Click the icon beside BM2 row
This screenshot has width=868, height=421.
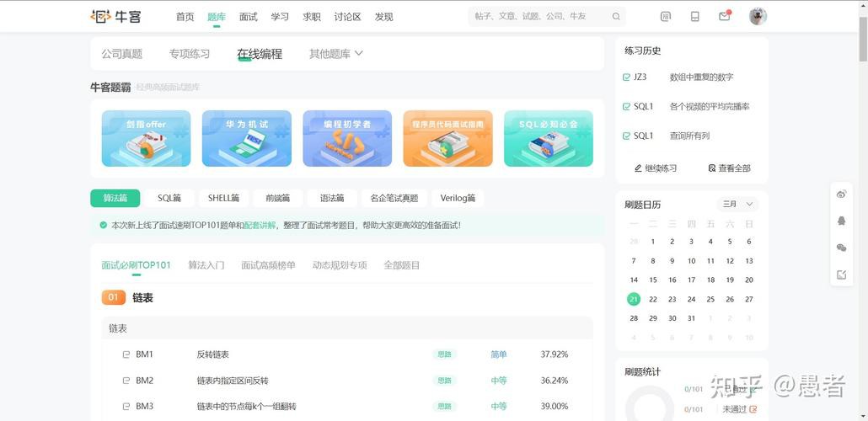click(x=126, y=381)
